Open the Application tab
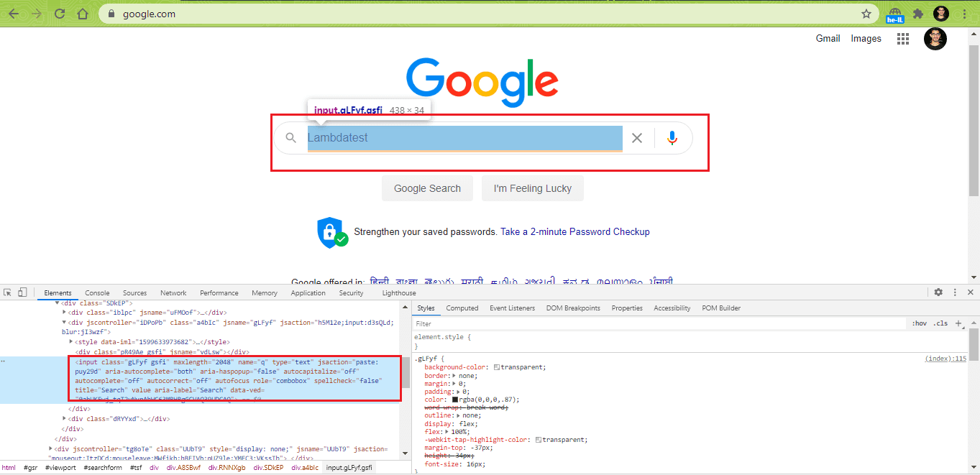The width and height of the screenshot is (980, 475). (308, 292)
